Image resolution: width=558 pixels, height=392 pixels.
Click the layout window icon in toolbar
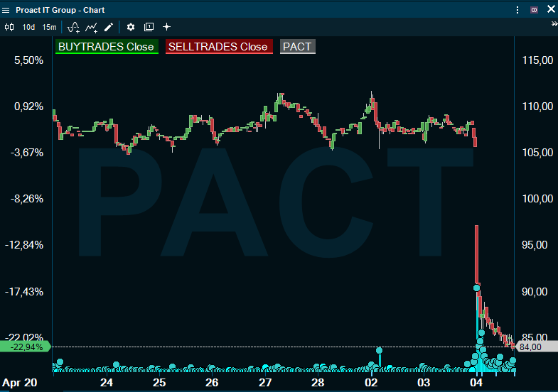click(x=149, y=27)
